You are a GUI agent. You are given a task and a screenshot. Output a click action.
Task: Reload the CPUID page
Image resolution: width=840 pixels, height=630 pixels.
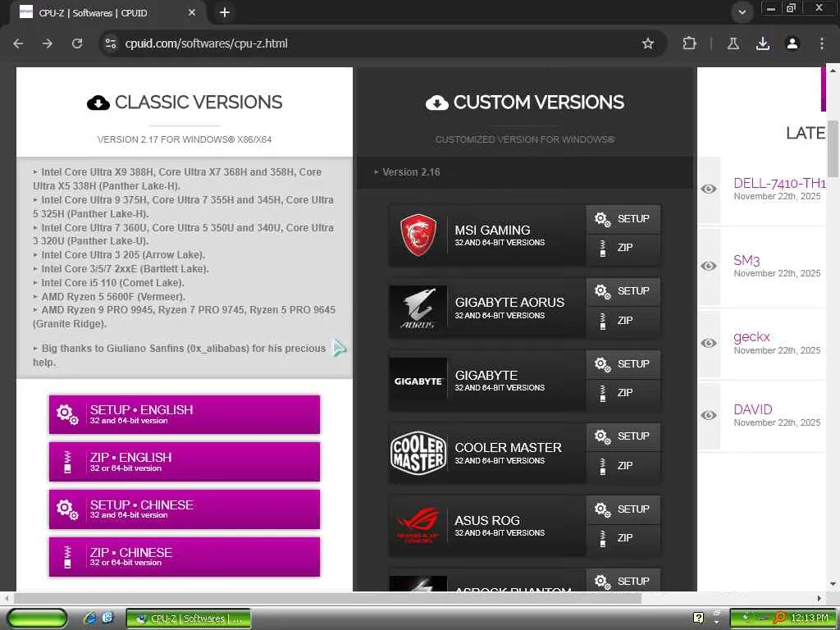coord(77,43)
